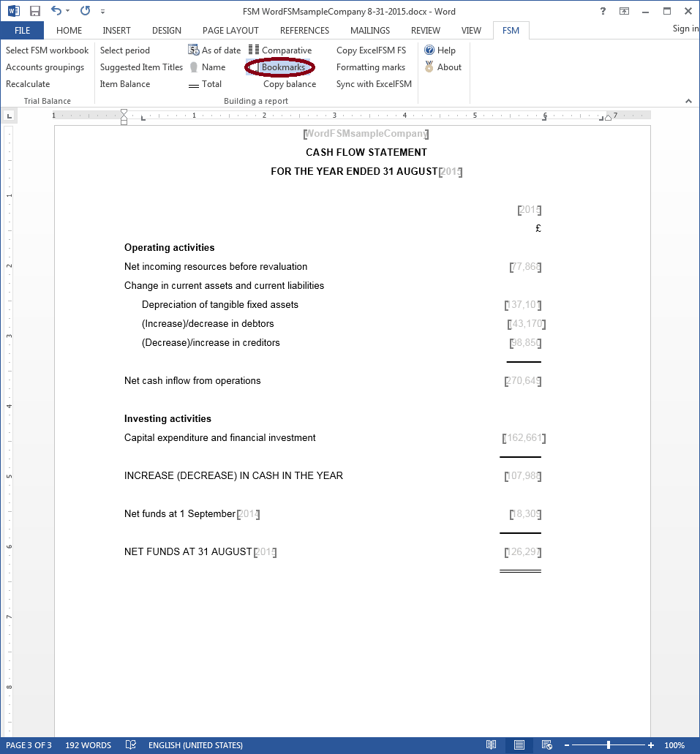The image size is (700, 754).
Task: Click the first line indent marker on ruler
Action: tap(124, 113)
